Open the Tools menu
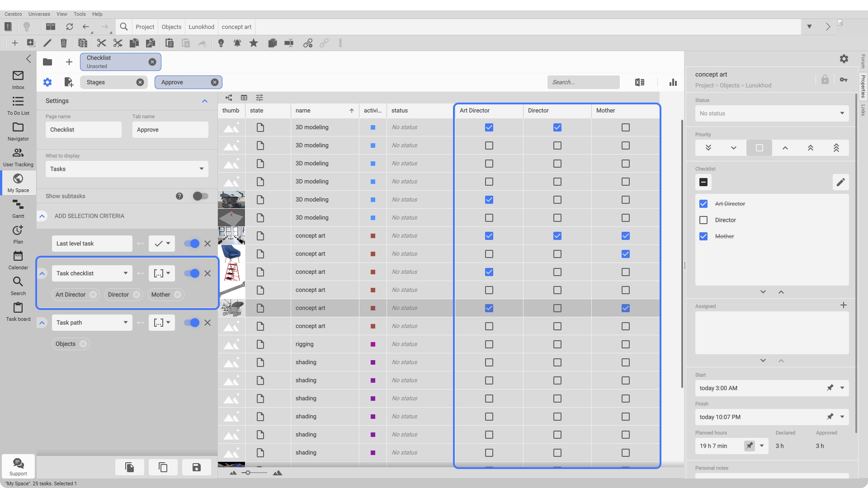The height and width of the screenshot is (488, 868). (80, 14)
